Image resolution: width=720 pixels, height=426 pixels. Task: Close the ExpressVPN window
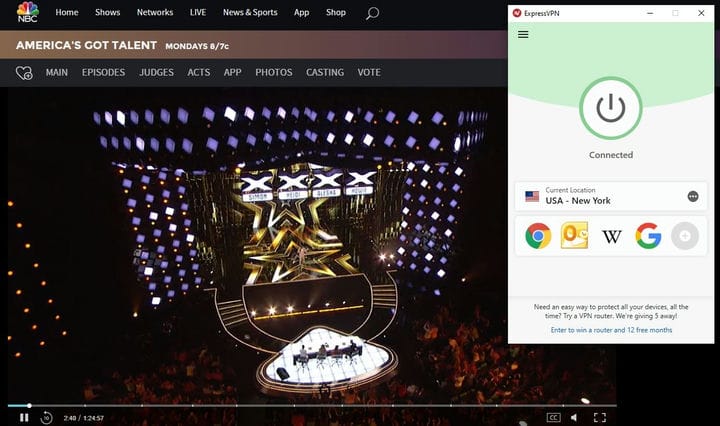(x=701, y=13)
